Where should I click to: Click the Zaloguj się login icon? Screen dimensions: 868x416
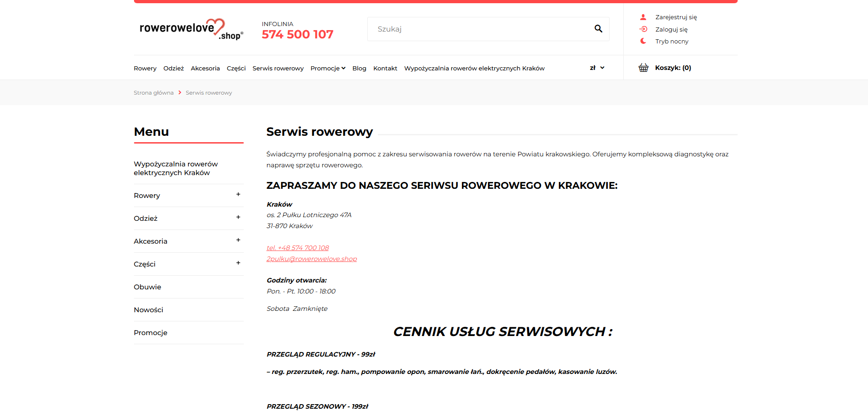[x=644, y=29]
